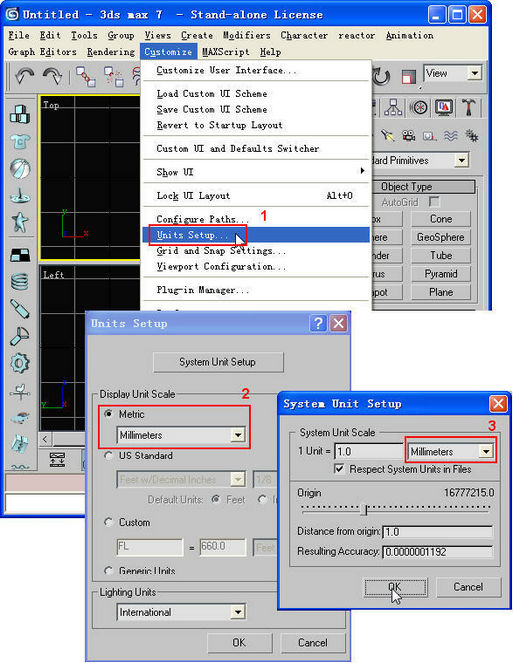
Task: Click reactor Motor gear icon
Action: pyautogui.click(x=20, y=363)
